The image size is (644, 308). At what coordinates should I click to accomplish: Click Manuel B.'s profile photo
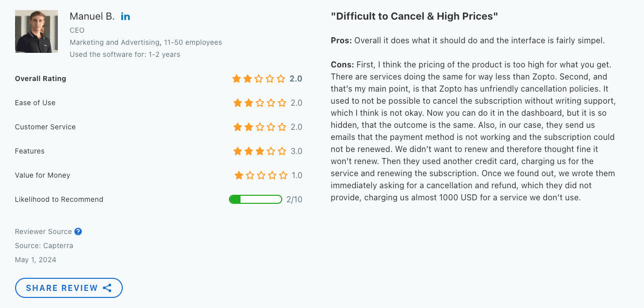36,31
